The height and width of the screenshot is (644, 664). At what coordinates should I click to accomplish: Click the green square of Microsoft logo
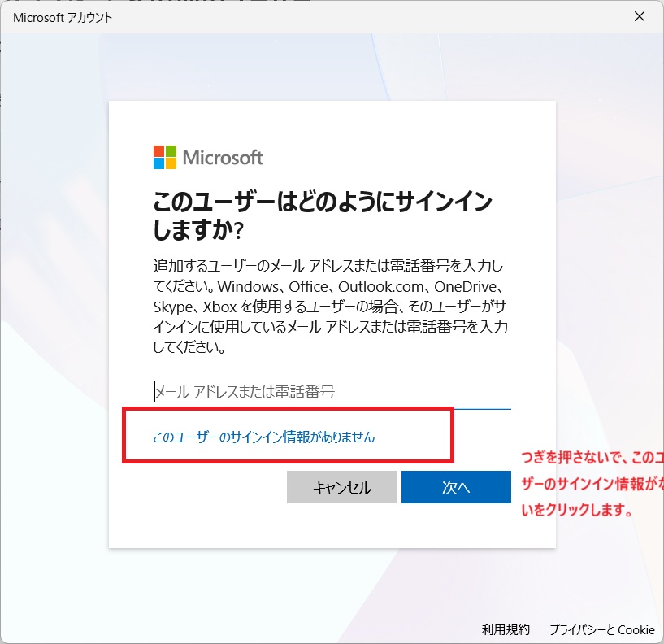170,151
